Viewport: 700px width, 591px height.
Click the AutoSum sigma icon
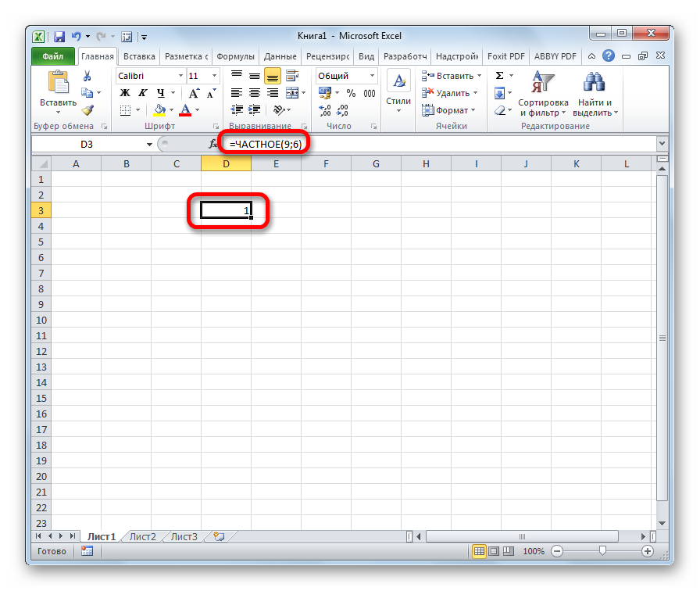499,76
